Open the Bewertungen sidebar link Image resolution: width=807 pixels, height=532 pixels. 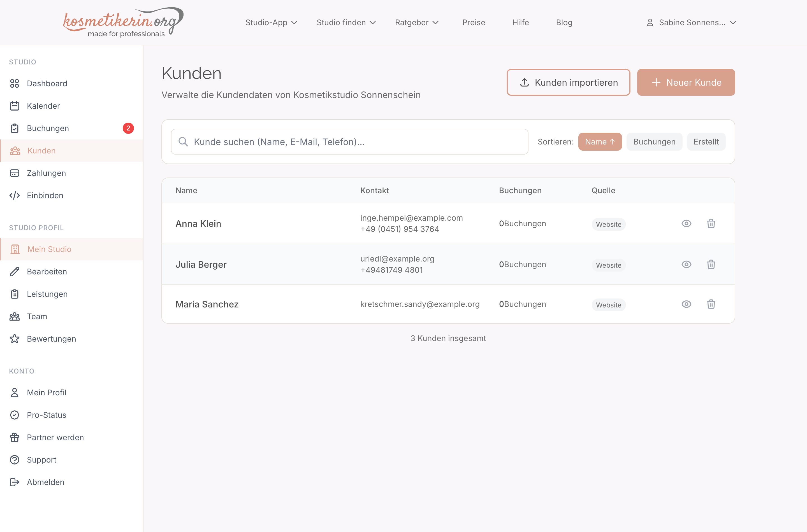(71, 339)
